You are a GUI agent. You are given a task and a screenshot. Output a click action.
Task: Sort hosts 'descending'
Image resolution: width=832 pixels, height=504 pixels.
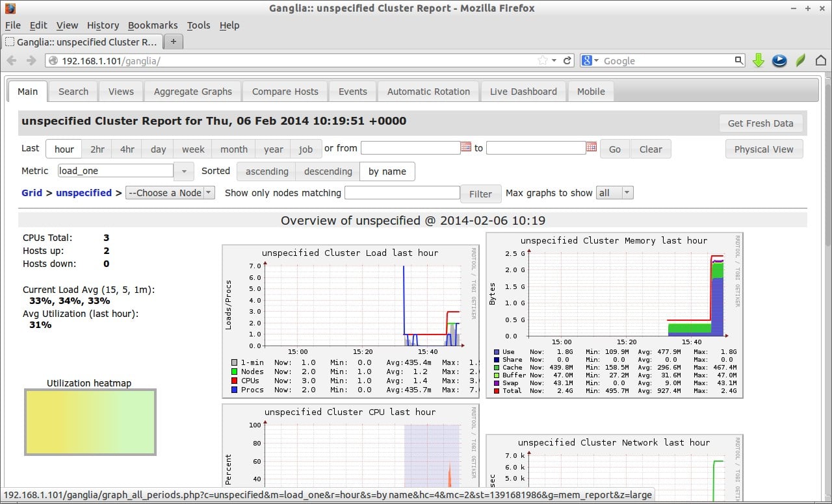(x=328, y=171)
